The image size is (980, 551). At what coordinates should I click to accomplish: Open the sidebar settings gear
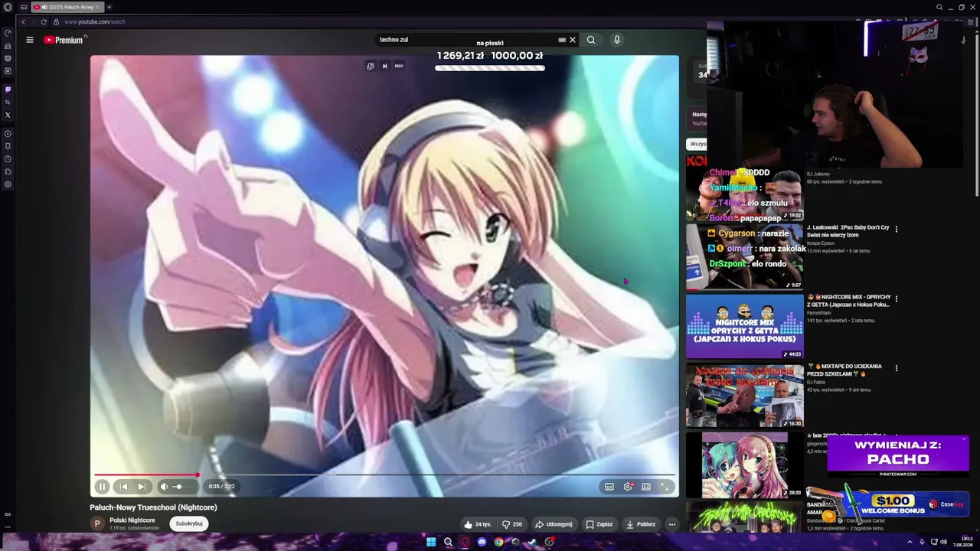click(8, 184)
